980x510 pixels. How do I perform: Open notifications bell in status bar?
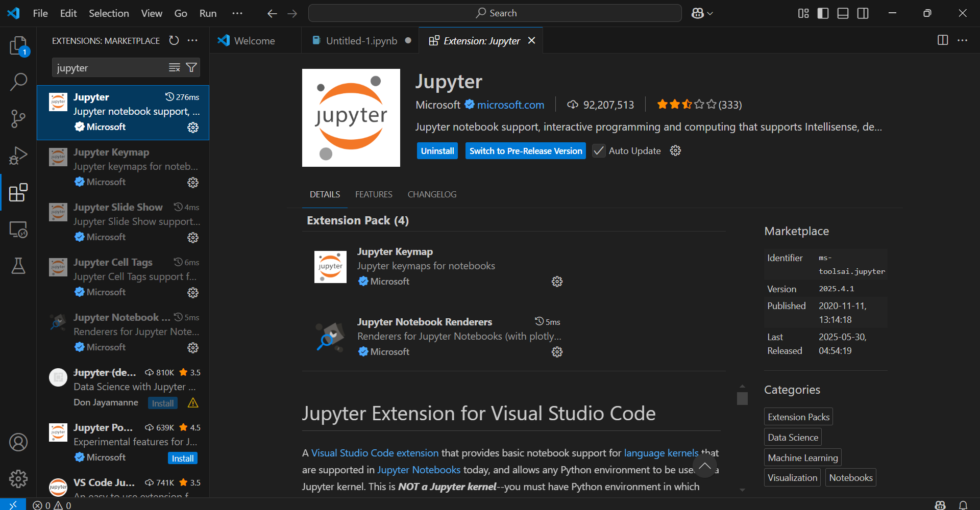coord(963,505)
